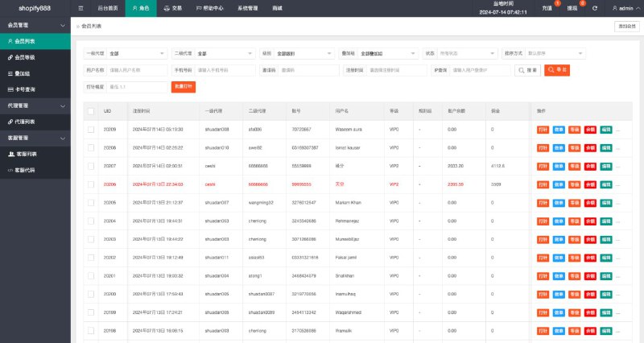Open the 交易 top menu
Image resolution: width=644 pixels, height=343 pixels.
click(x=173, y=8)
